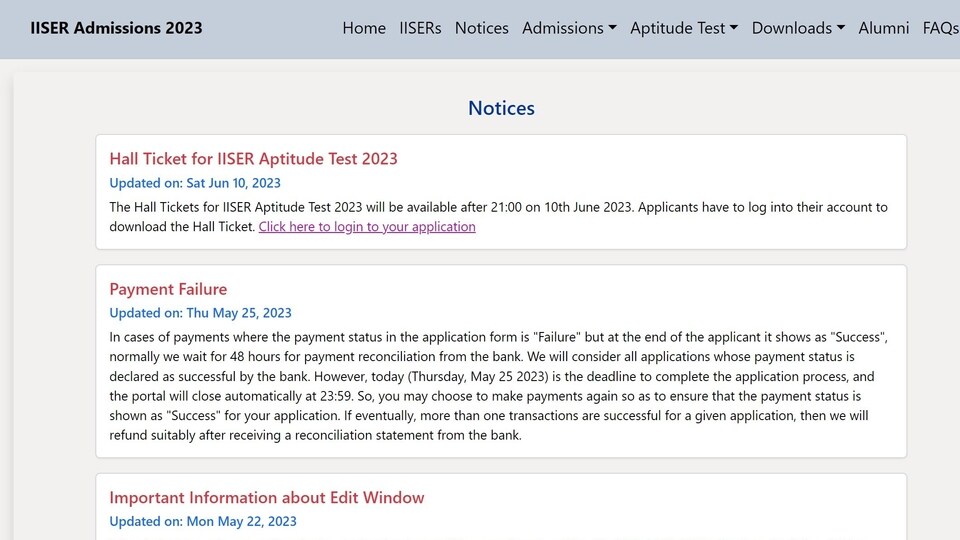Go to the Home menu item
This screenshot has height=540, width=960.
(x=364, y=28)
